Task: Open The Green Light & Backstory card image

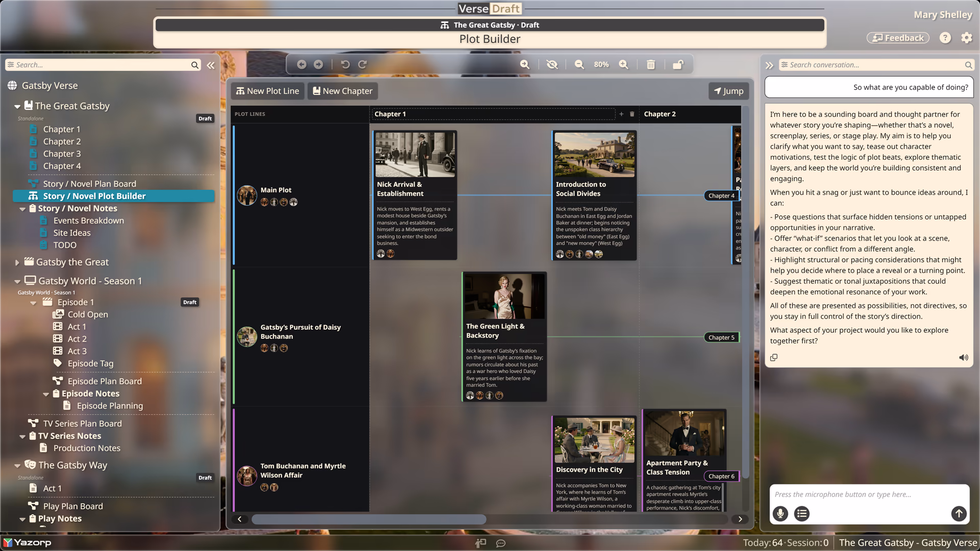Action: (504, 296)
